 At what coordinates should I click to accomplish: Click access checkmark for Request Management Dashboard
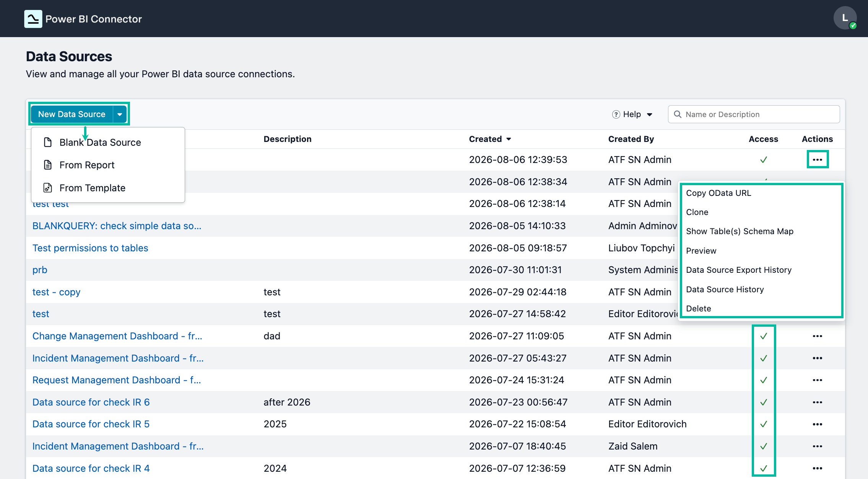[764, 380]
